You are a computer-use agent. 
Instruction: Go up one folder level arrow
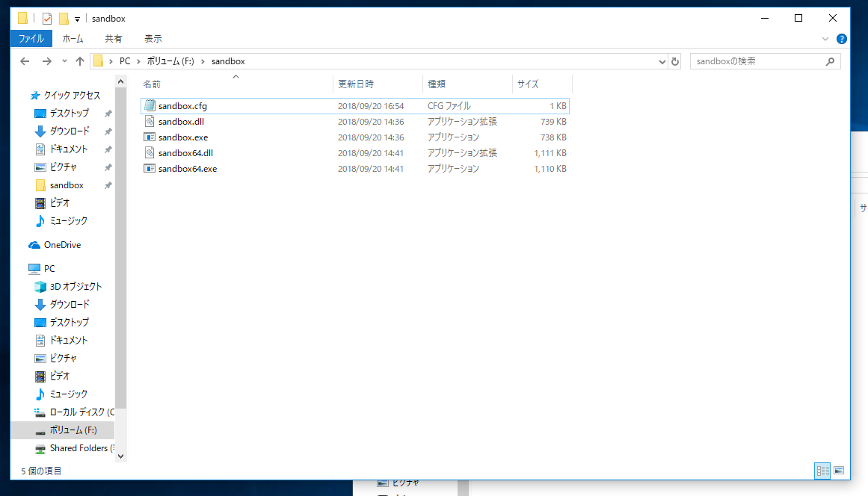tap(80, 61)
